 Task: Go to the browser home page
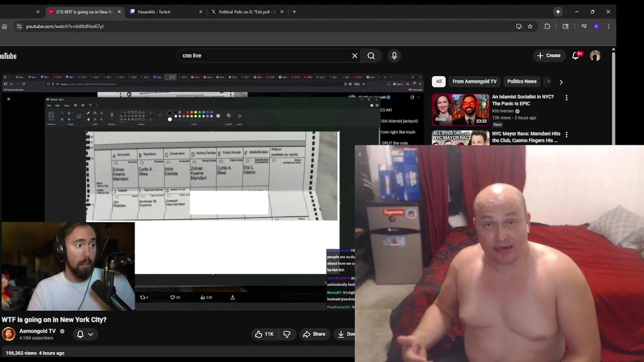pos(5,26)
